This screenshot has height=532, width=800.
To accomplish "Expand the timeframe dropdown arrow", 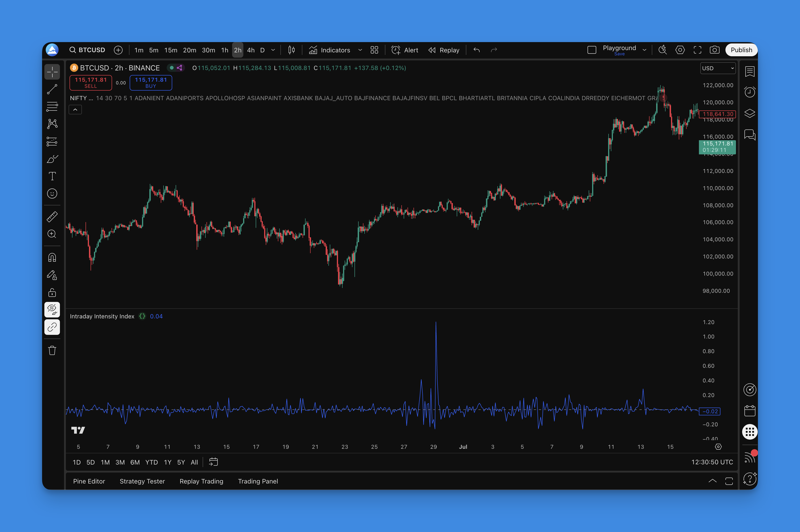I will click(273, 50).
